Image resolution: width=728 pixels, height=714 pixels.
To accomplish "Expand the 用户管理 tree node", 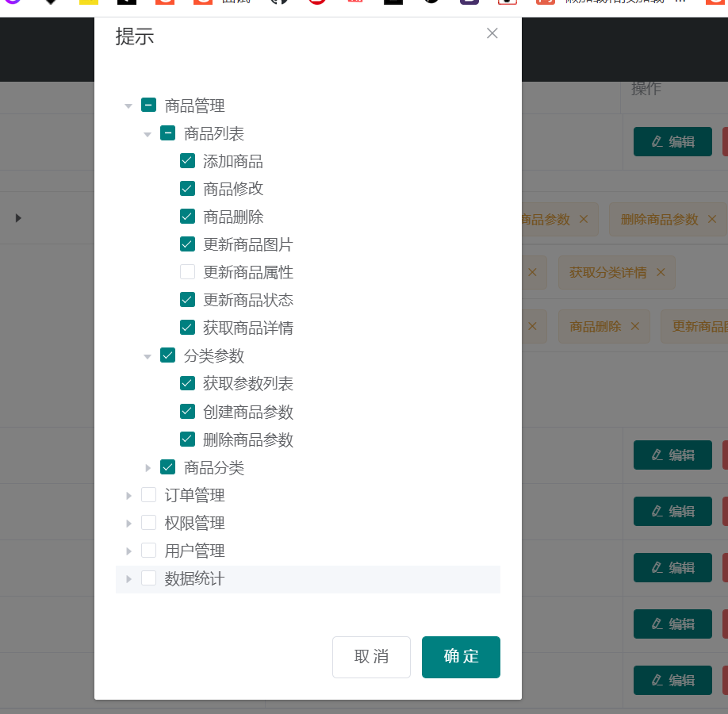I will (x=128, y=551).
